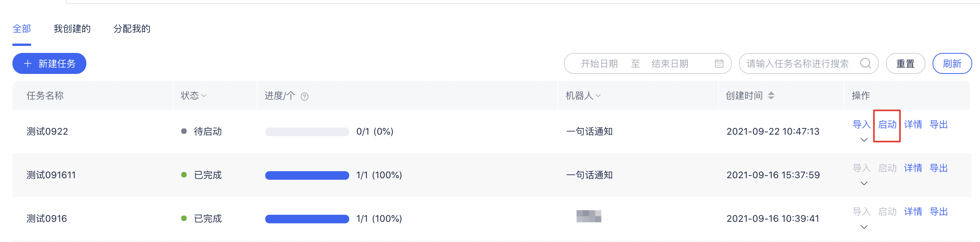Screen dimensions: 980x242
Task: Click the 重置 button
Action: pyautogui.click(x=905, y=63)
